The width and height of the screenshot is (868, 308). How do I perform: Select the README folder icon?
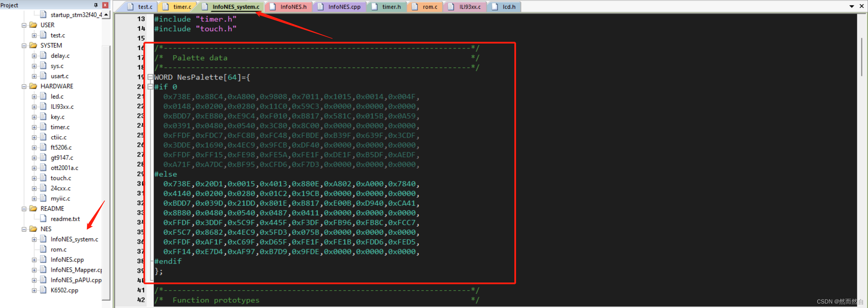(33, 208)
